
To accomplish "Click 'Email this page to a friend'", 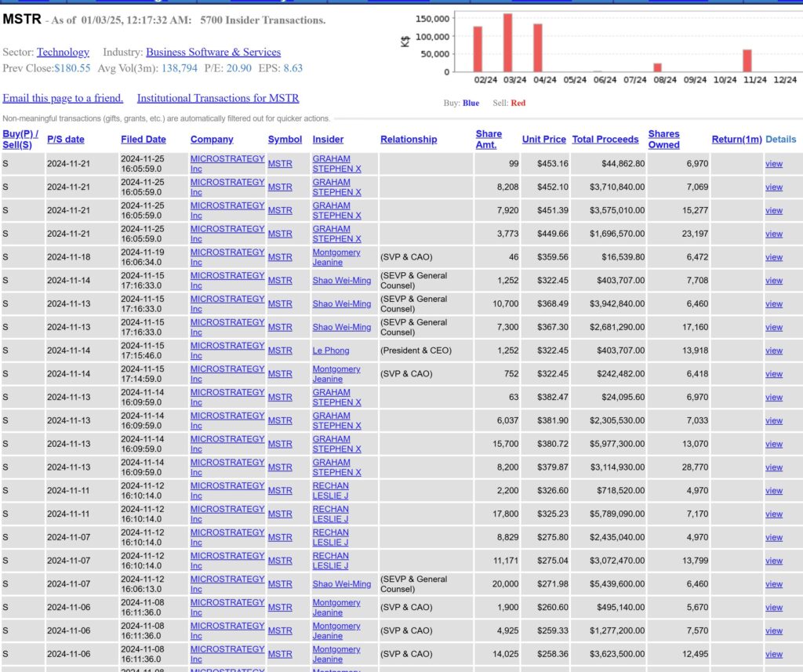I will point(63,98).
